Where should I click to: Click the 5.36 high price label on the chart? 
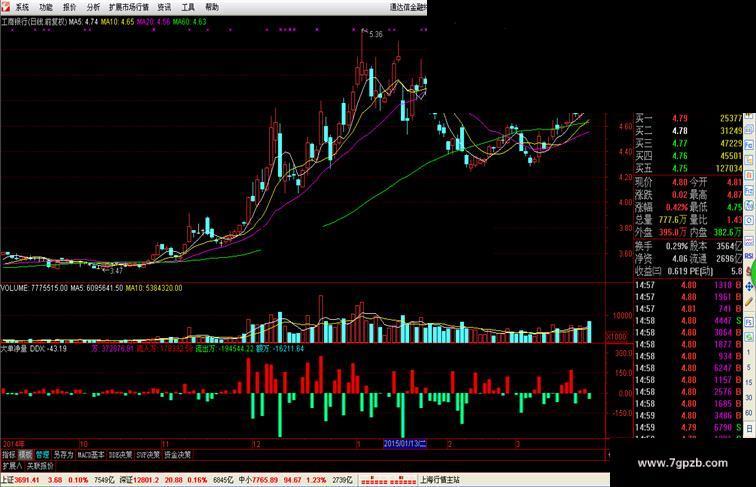[376, 34]
